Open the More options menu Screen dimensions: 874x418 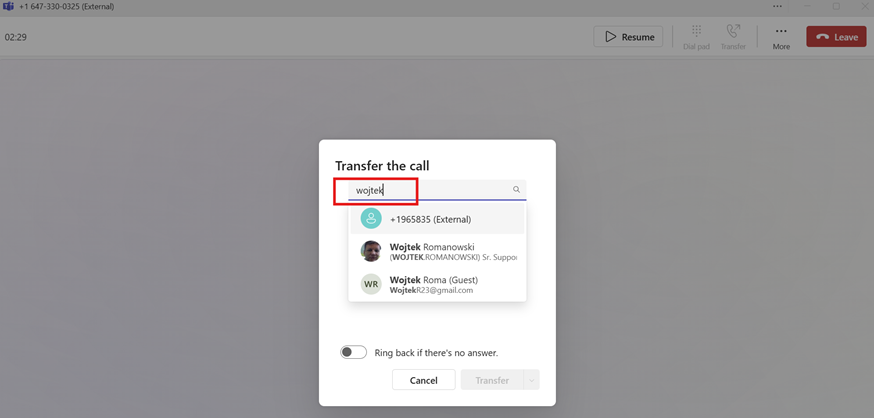click(x=781, y=37)
